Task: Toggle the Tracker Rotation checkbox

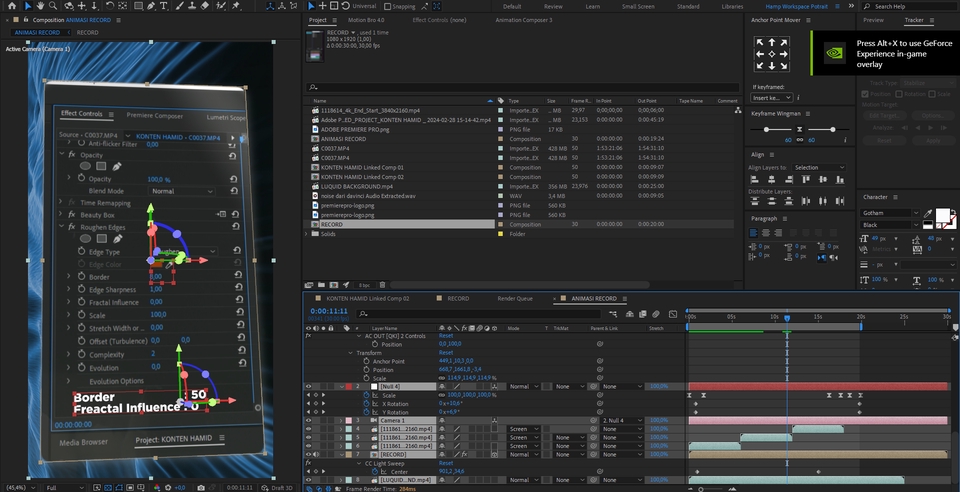Action: click(899, 94)
